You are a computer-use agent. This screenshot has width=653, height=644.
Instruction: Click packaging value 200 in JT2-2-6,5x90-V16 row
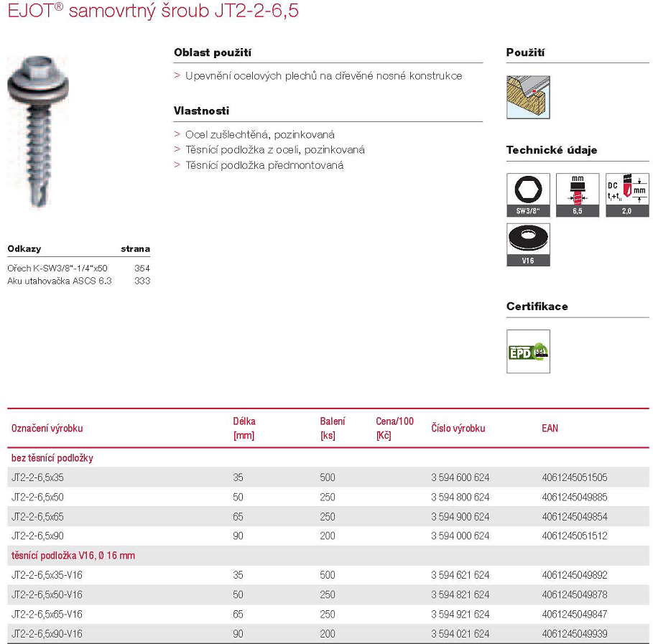[x=328, y=634]
